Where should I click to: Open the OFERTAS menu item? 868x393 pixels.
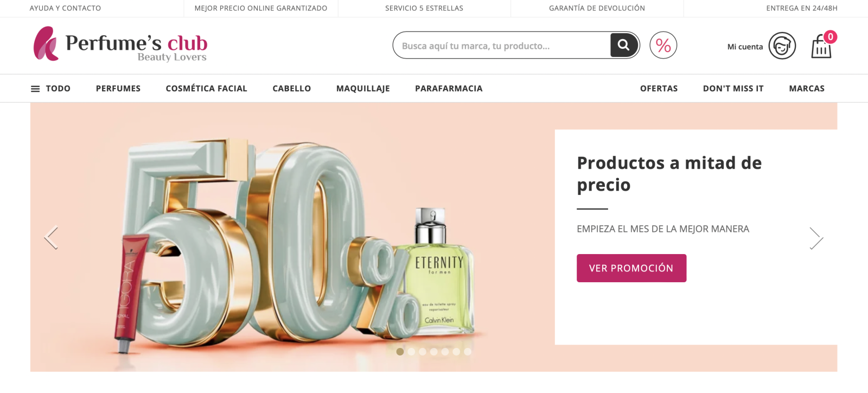(x=659, y=88)
